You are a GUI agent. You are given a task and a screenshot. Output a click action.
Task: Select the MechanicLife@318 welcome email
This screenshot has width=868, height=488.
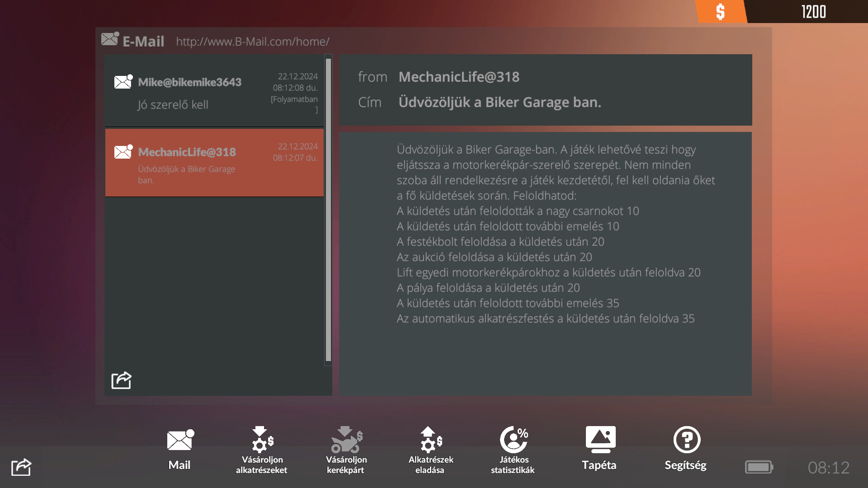(214, 163)
